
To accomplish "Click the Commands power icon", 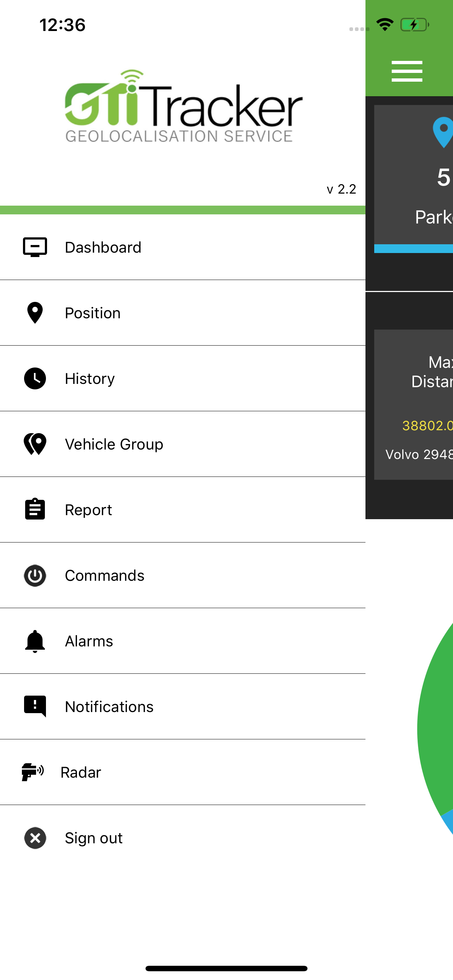I will tap(35, 575).
